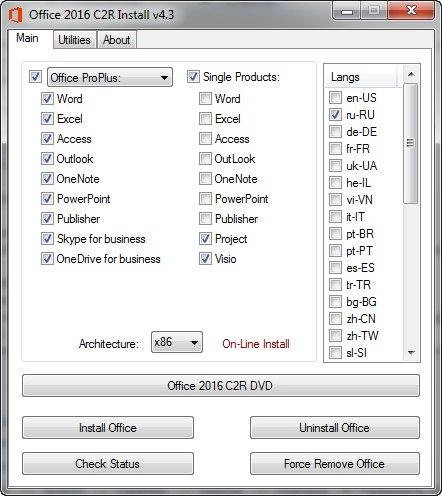Enable the it-IT language
The width and height of the screenshot is (442, 496).
[x=335, y=216]
